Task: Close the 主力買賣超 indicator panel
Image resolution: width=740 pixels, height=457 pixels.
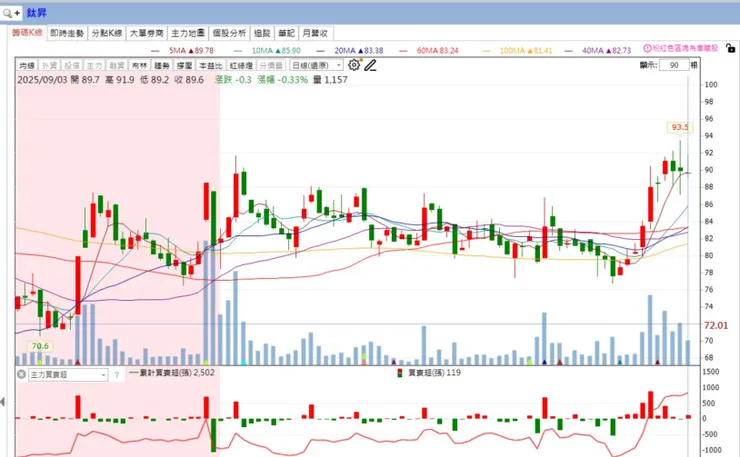Action: point(21,374)
